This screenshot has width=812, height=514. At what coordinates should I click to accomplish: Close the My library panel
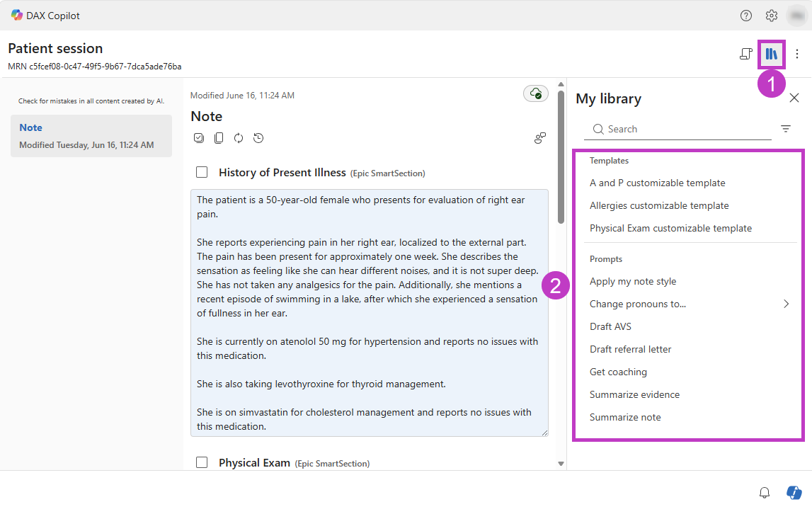coord(794,98)
